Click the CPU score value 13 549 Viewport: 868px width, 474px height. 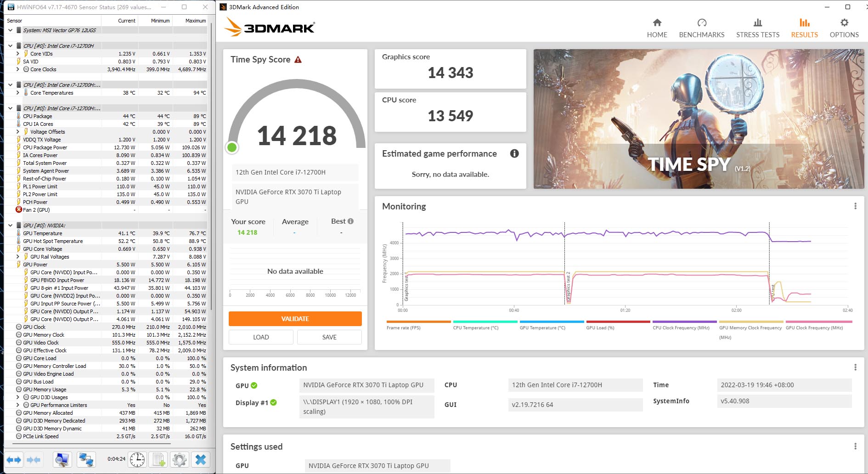coord(451,116)
